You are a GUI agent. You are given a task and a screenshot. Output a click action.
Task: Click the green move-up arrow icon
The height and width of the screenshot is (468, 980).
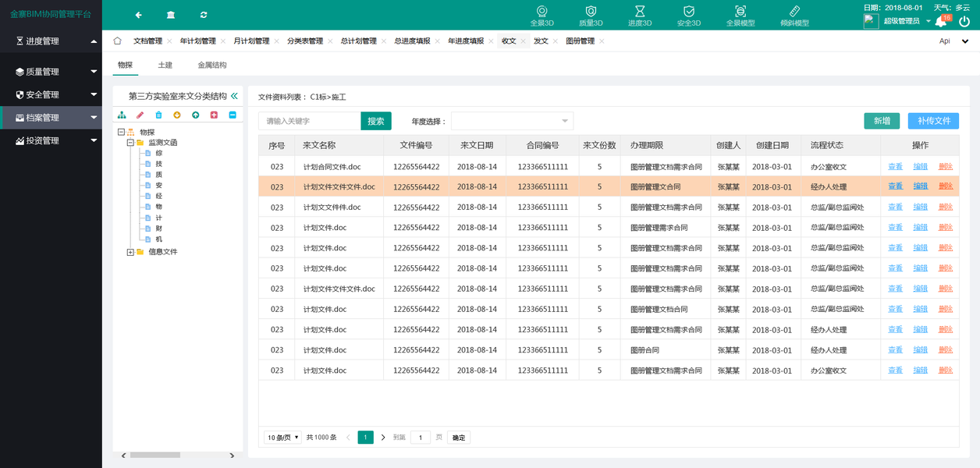click(195, 115)
